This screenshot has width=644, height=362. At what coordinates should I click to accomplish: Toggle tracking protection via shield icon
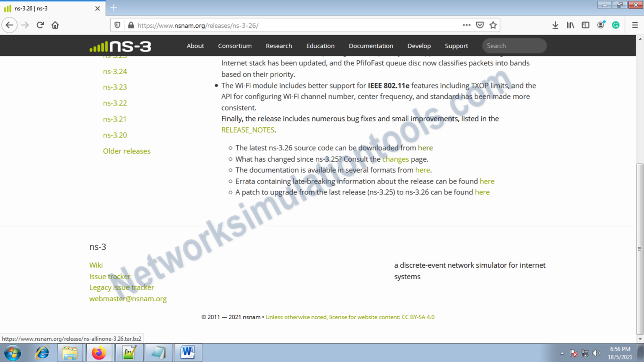[117, 25]
